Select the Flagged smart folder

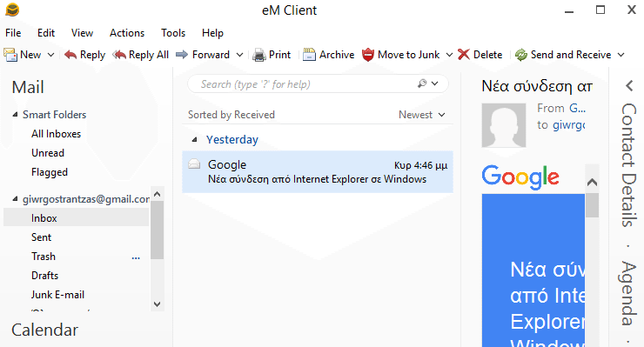click(50, 172)
